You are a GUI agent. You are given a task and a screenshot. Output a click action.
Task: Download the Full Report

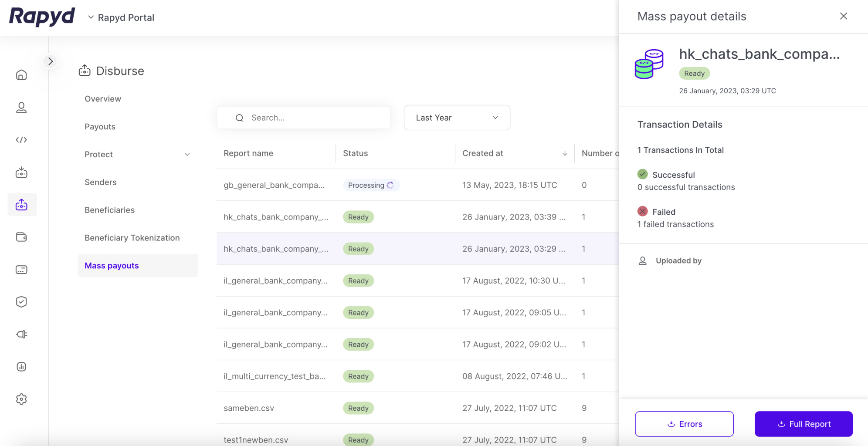point(804,424)
